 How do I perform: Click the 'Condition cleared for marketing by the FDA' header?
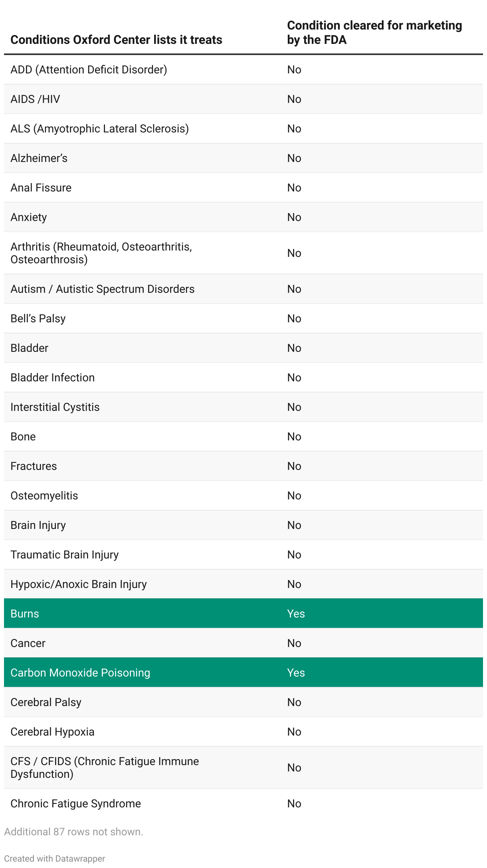tap(374, 33)
